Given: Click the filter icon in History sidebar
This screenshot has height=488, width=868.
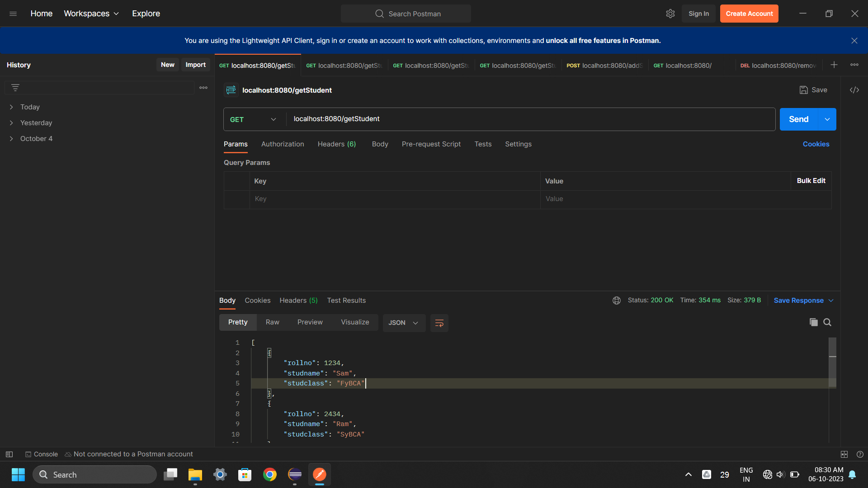Looking at the screenshot, I should 15,88.
